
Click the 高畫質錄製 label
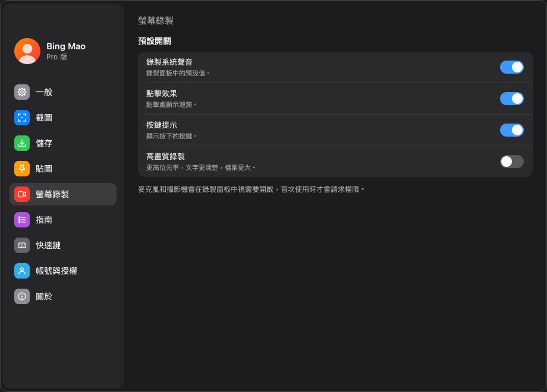[165, 156]
